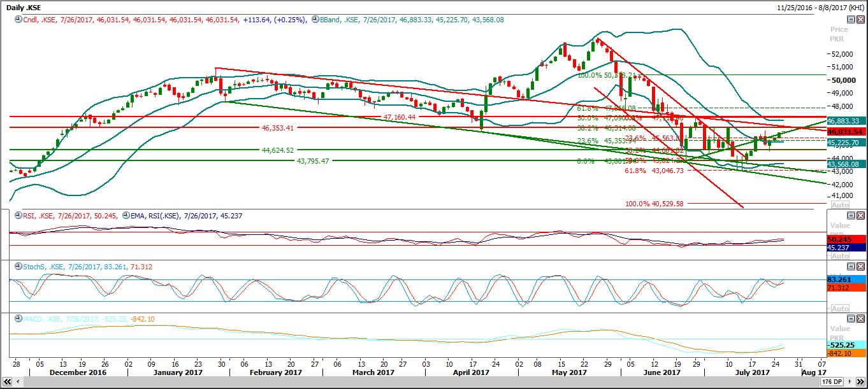
Task: Close the Stochastic indicator pane
Action: tap(860, 267)
